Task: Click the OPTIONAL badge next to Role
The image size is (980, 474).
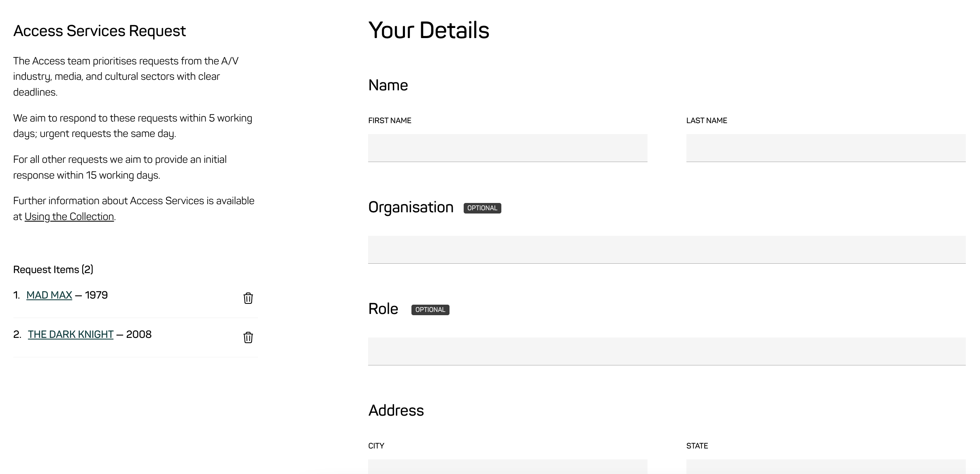Action: tap(430, 310)
